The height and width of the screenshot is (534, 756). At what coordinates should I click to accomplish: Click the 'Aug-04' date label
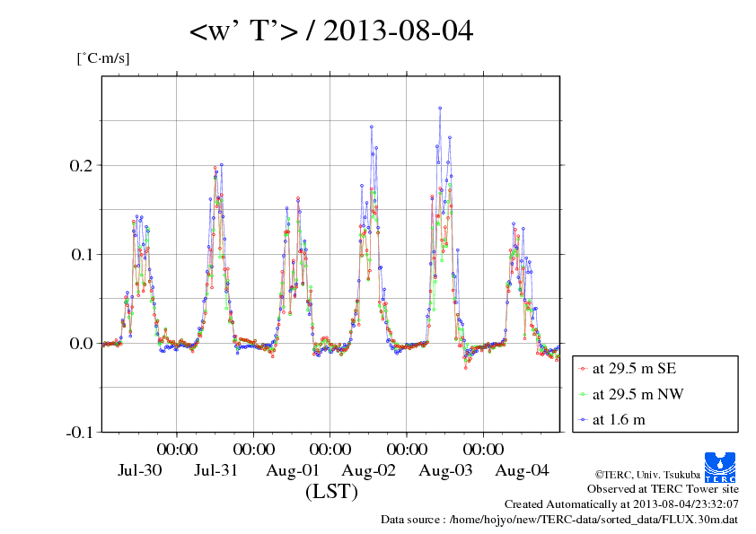pyautogui.click(x=523, y=470)
